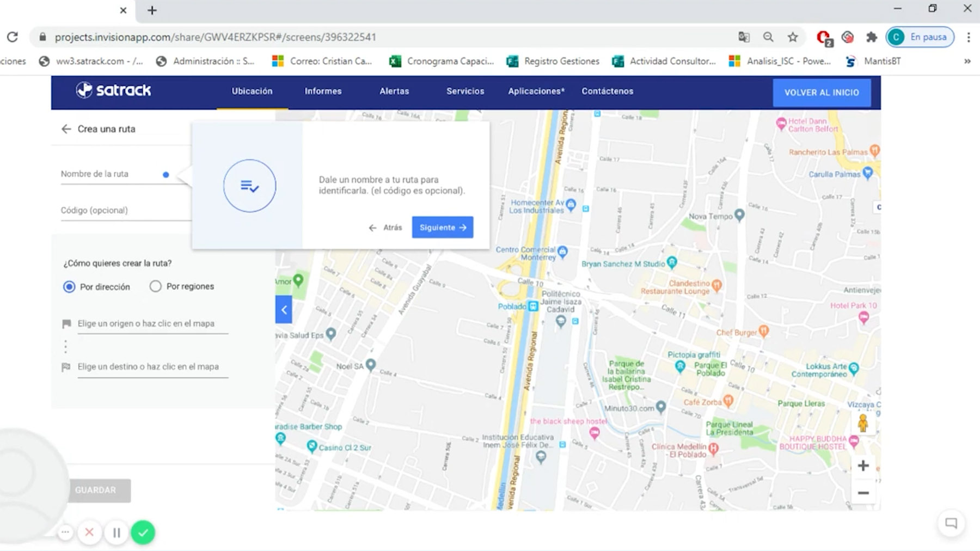Collapse the side panel with blue chevron
The width and height of the screenshot is (980, 551).
click(x=284, y=310)
